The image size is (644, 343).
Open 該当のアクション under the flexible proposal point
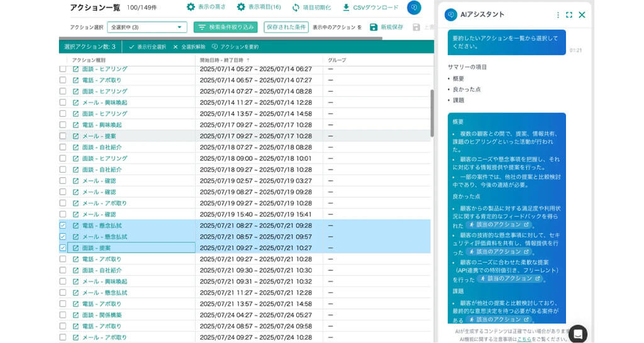tap(509, 278)
